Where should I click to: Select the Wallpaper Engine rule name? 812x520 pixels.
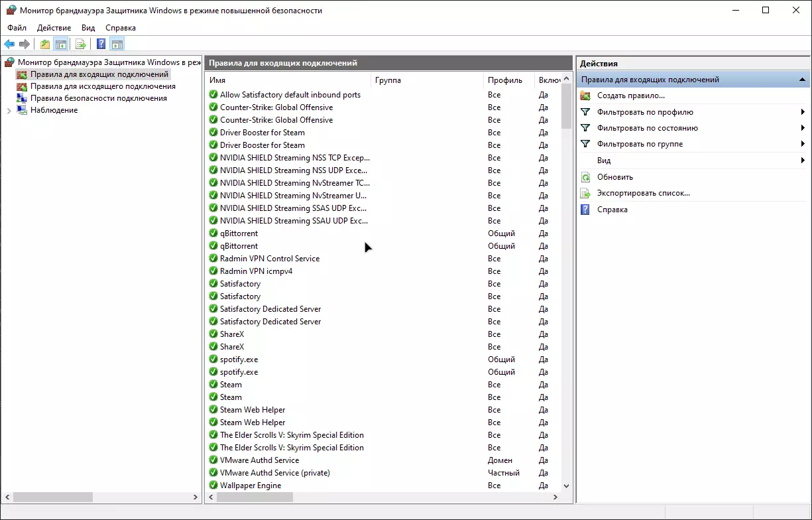point(251,486)
